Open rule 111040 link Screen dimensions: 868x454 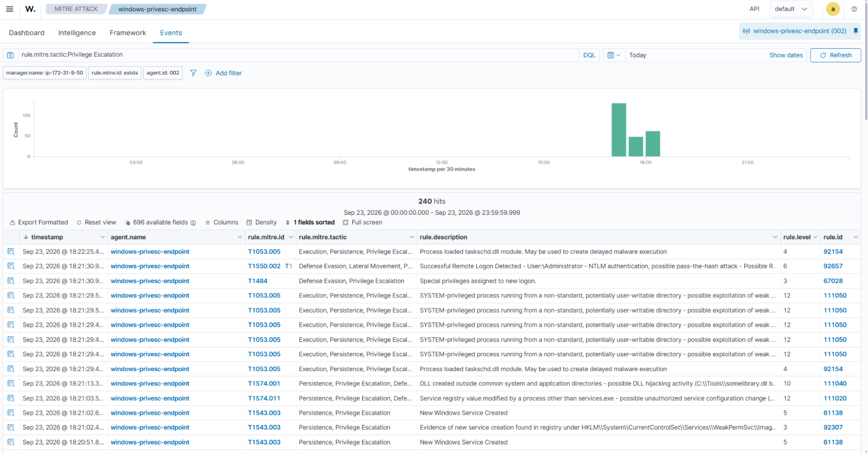pos(835,384)
